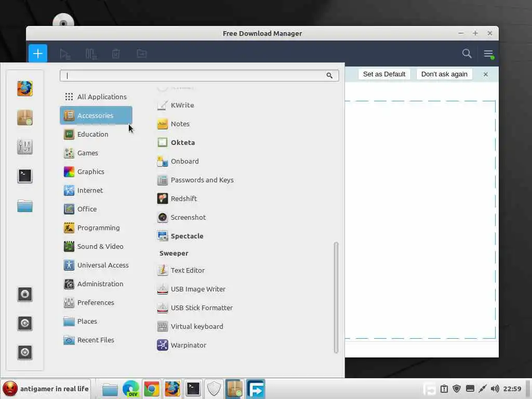Open search in Free Download Manager
Image resolution: width=532 pixels, height=399 pixels.
pyautogui.click(x=467, y=54)
